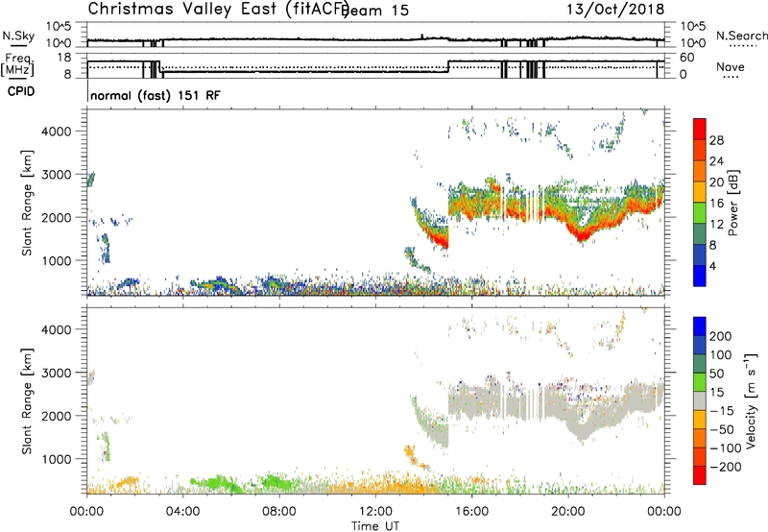Screen dimensions: 768x532
Task: Click the frequency step-up line at 15:00
Action: 448,66
